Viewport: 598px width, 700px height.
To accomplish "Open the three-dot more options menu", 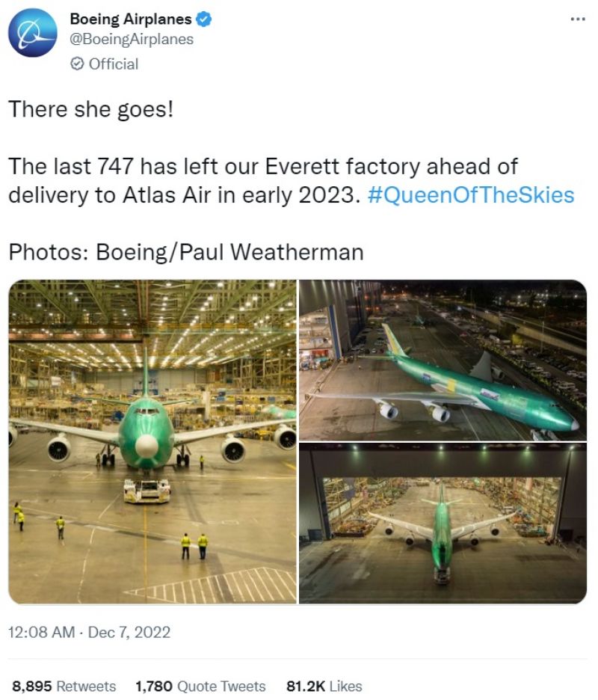I will [578, 19].
